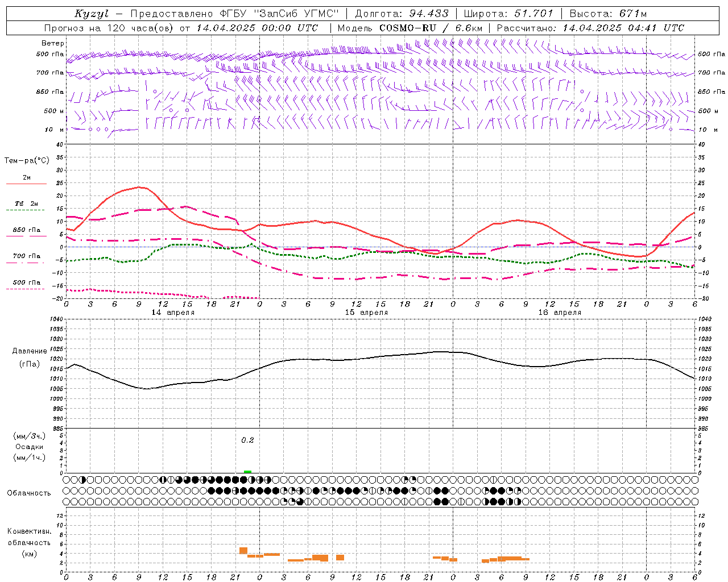728x582 pixels.
Task: Click the 'Рассчитано: 14.04.2025 04:41 UTC' timestamp
Action: [590, 28]
